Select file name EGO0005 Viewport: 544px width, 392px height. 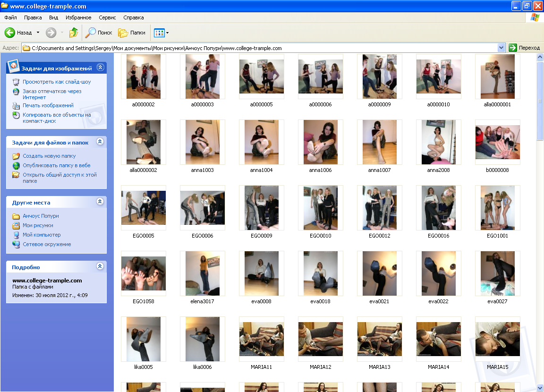pyautogui.click(x=143, y=236)
